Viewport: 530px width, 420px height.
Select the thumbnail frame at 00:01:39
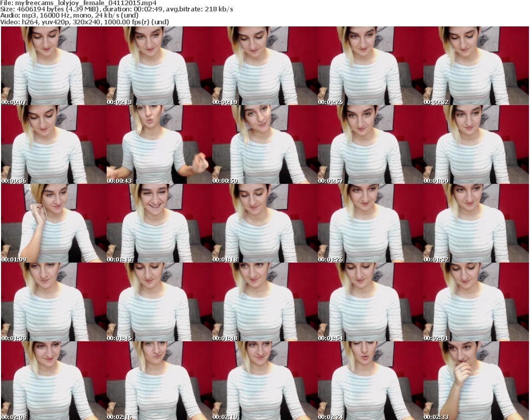click(53, 302)
